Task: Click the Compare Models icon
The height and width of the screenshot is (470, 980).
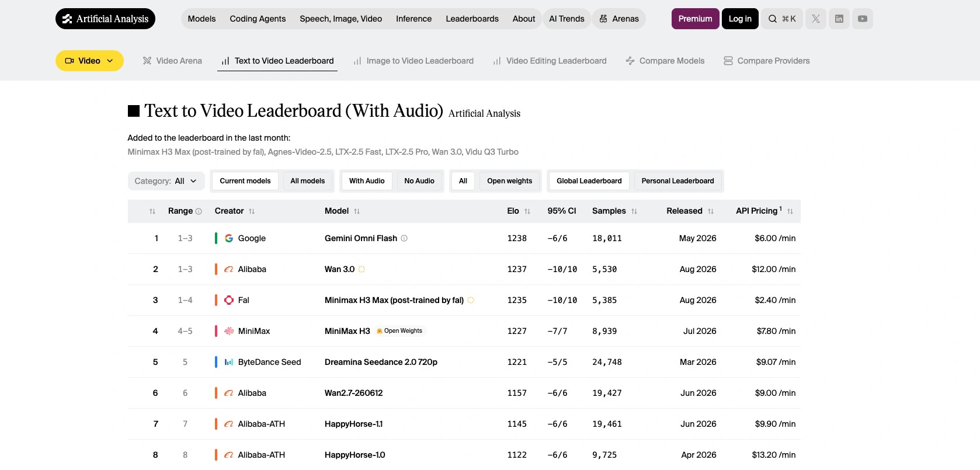Action: (630, 61)
